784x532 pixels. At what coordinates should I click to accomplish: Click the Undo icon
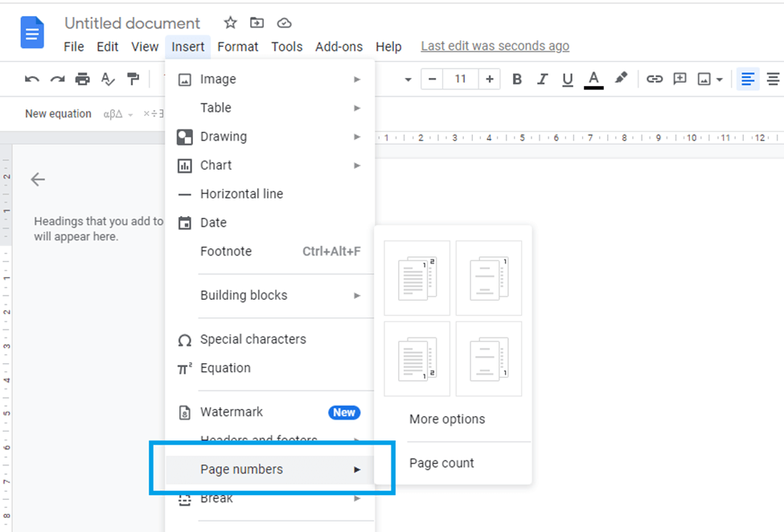tap(31, 79)
